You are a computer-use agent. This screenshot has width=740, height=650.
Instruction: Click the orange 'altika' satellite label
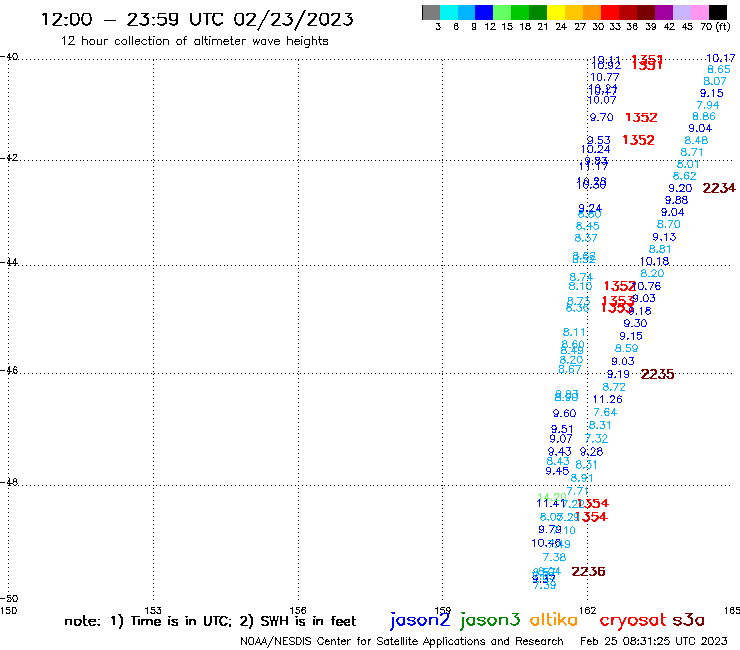point(554,620)
